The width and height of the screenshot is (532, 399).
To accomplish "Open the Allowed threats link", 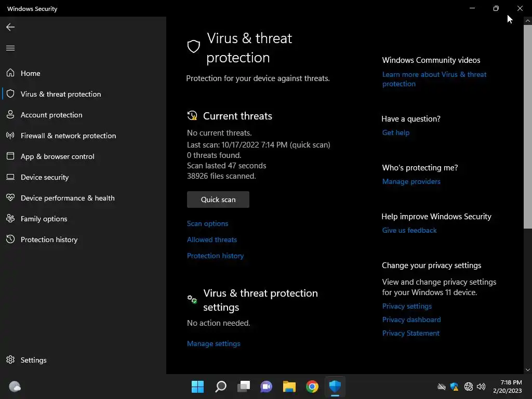I will click(211, 240).
